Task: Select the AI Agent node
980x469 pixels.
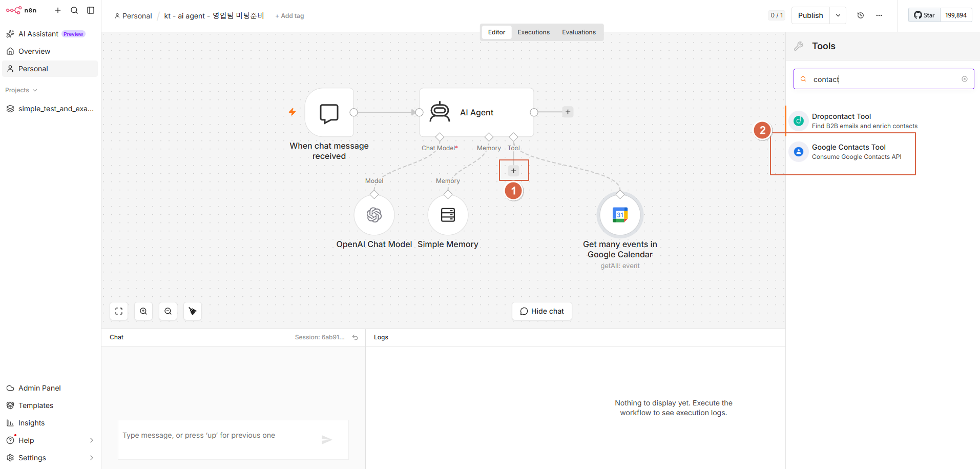Action: coord(476,112)
